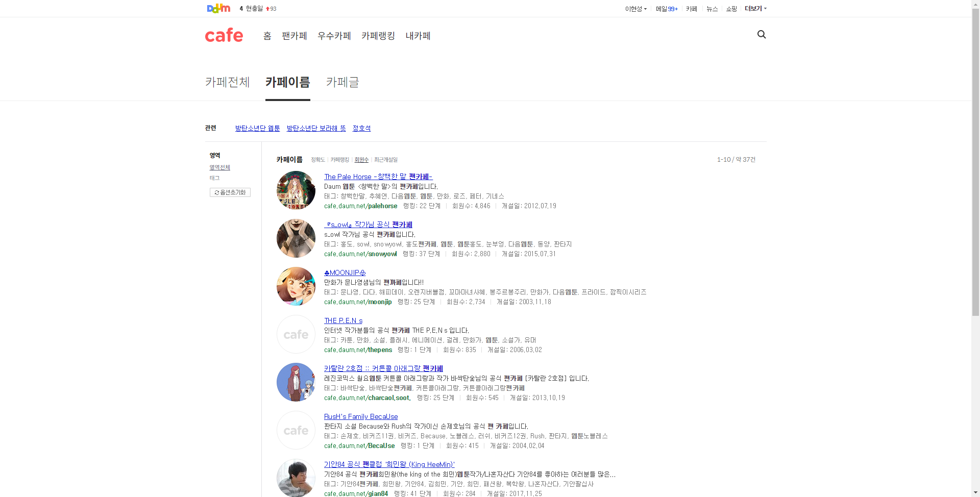Sort results by 카페랭킹
Viewport: 980px width, 497px height.
tap(340, 160)
